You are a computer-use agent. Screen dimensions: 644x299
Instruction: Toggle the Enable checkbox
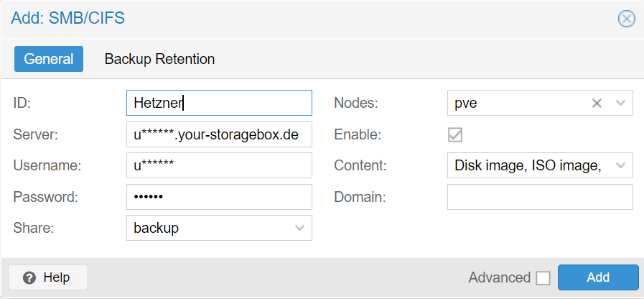[x=455, y=134]
